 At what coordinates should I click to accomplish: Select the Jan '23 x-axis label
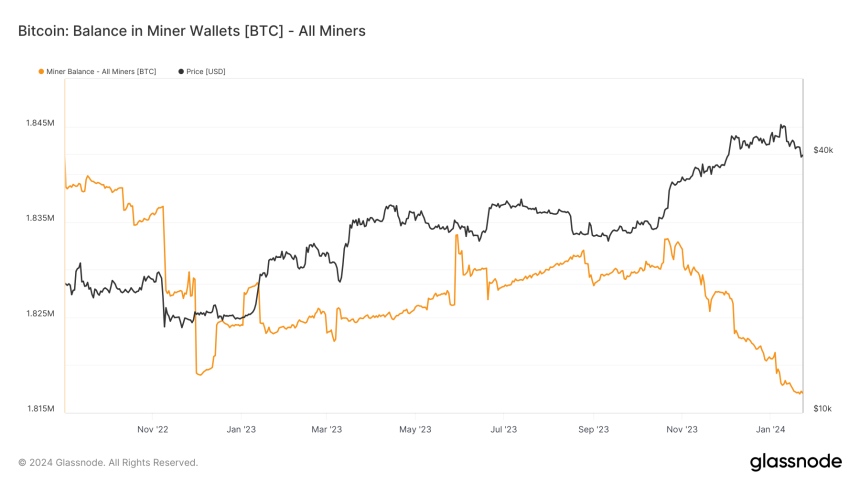pos(241,429)
